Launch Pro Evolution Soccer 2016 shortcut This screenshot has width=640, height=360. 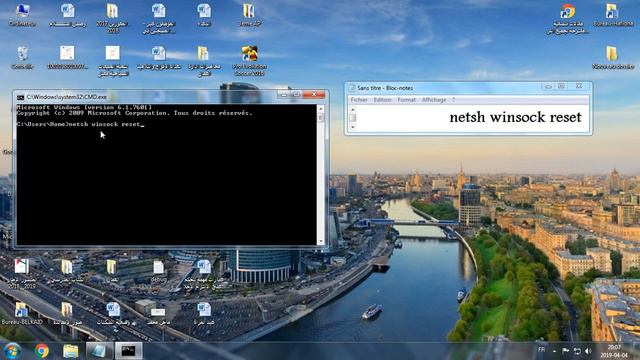coord(249,60)
